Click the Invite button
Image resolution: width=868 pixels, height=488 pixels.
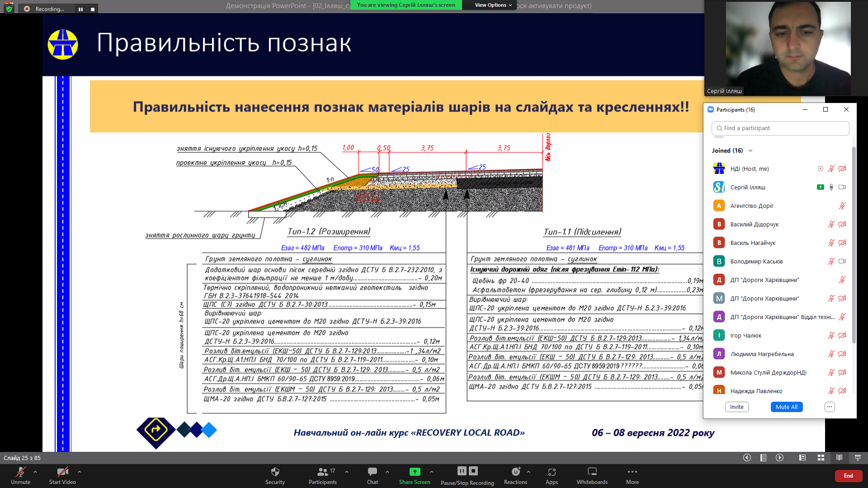click(736, 407)
